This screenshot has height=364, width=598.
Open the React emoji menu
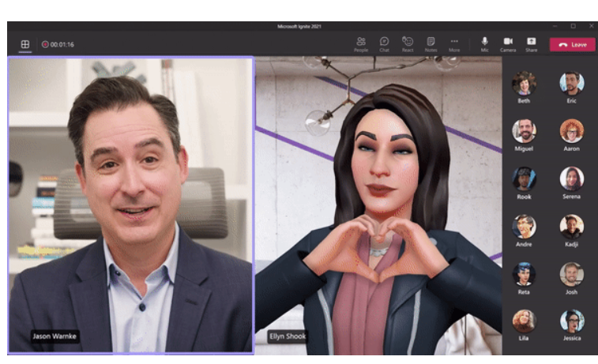pos(408,44)
